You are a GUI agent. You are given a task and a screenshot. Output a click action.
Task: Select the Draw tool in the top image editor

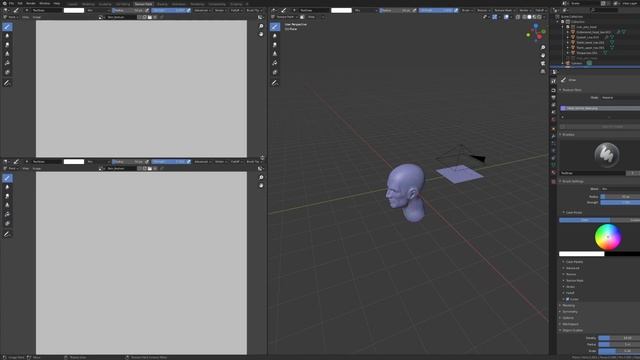[7, 27]
